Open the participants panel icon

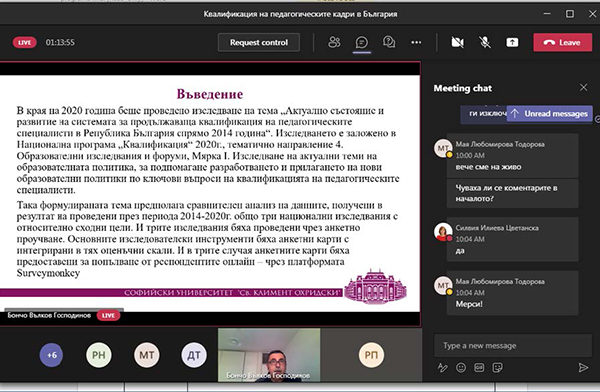334,42
